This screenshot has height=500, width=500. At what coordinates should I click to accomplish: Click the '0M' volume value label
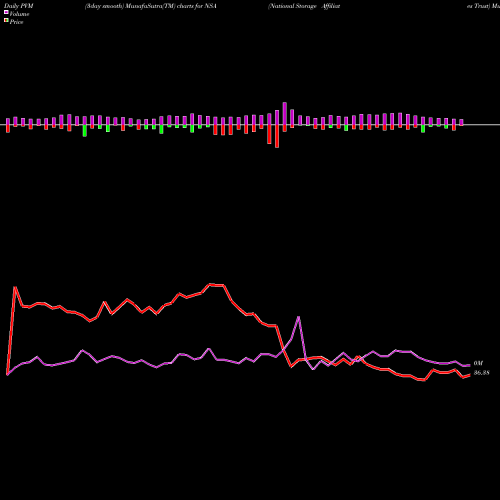coord(478,363)
